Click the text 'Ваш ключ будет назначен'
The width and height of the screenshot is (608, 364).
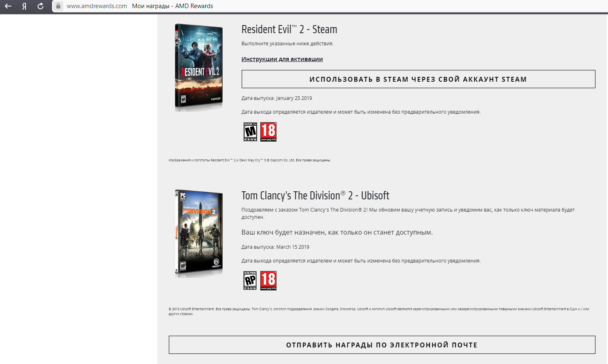coord(284,233)
